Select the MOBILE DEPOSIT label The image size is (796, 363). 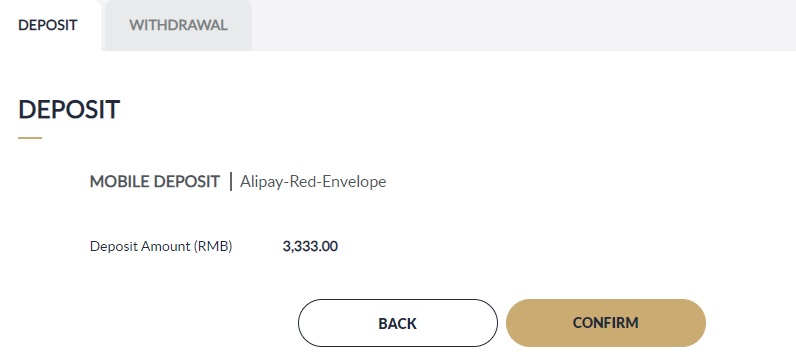coord(155,181)
